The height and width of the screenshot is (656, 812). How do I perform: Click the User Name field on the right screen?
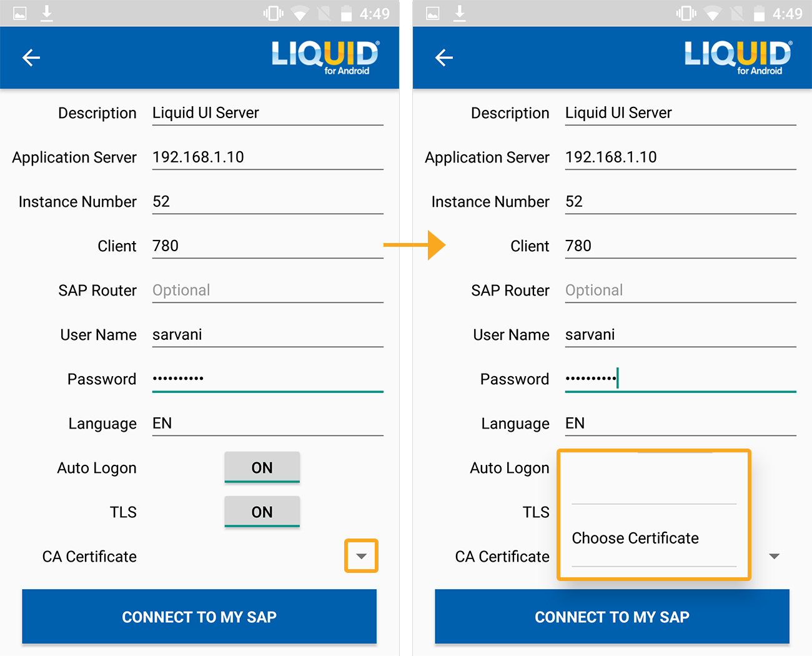pyautogui.click(x=680, y=334)
